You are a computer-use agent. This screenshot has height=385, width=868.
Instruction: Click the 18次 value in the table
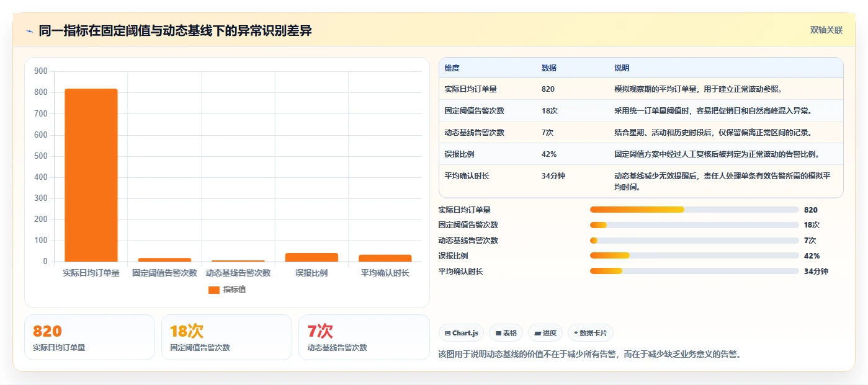550,111
